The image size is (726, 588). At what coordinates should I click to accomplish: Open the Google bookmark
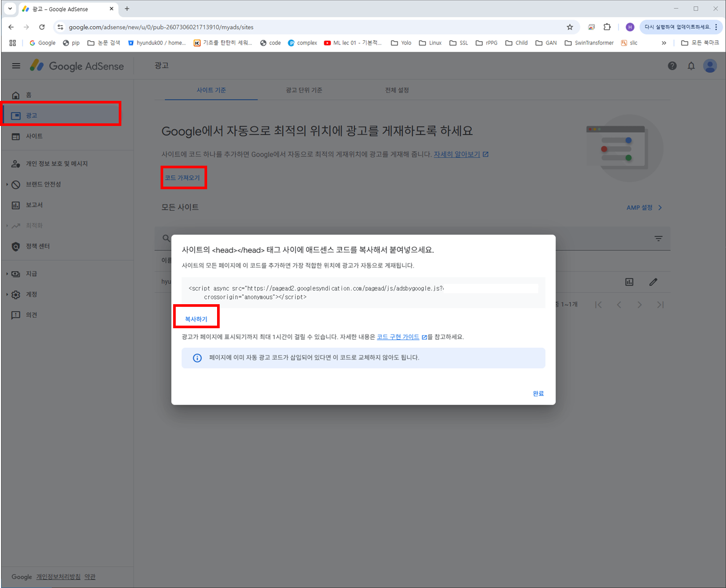click(42, 43)
